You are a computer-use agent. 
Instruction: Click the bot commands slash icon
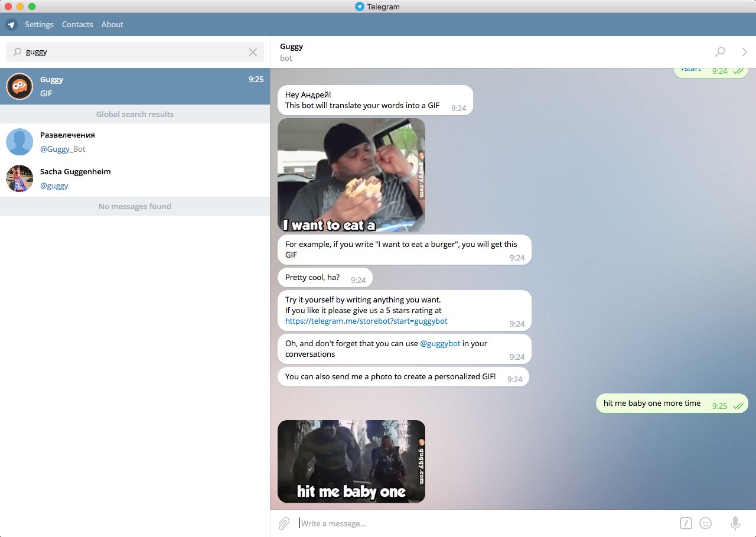coord(686,523)
